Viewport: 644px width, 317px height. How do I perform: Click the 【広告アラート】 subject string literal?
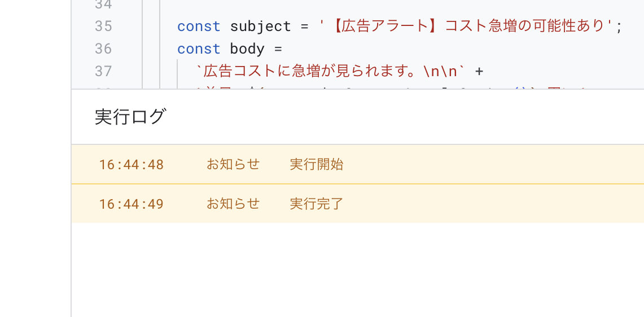click(x=467, y=27)
